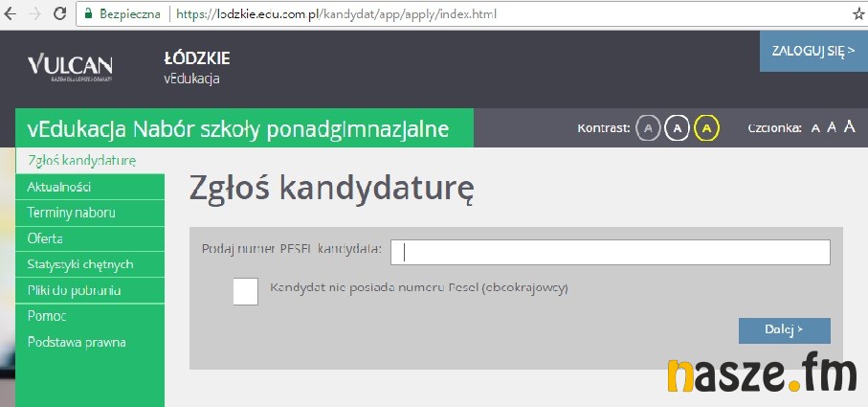The width and height of the screenshot is (868, 407).
Task: Select the yellow high-contrast option
Action: [x=706, y=127]
